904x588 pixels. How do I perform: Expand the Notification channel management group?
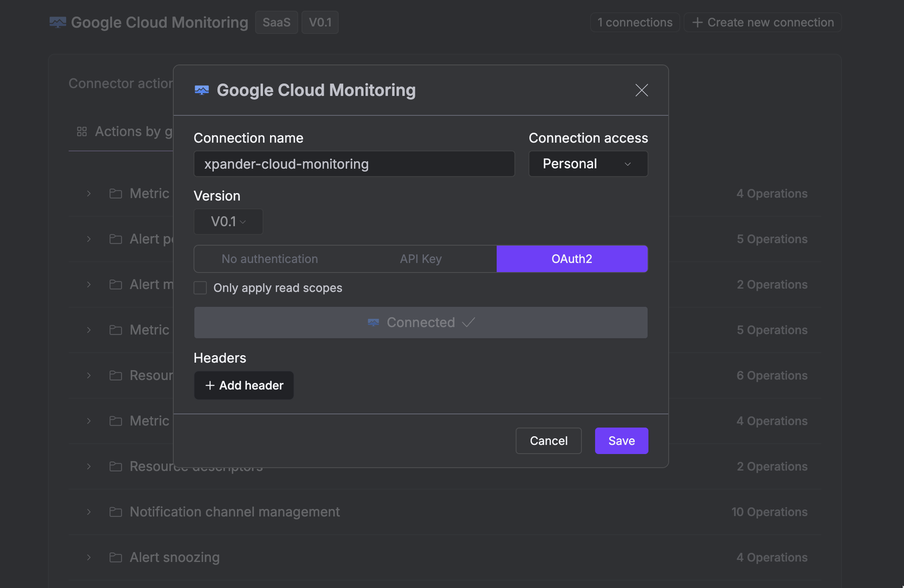click(x=89, y=512)
